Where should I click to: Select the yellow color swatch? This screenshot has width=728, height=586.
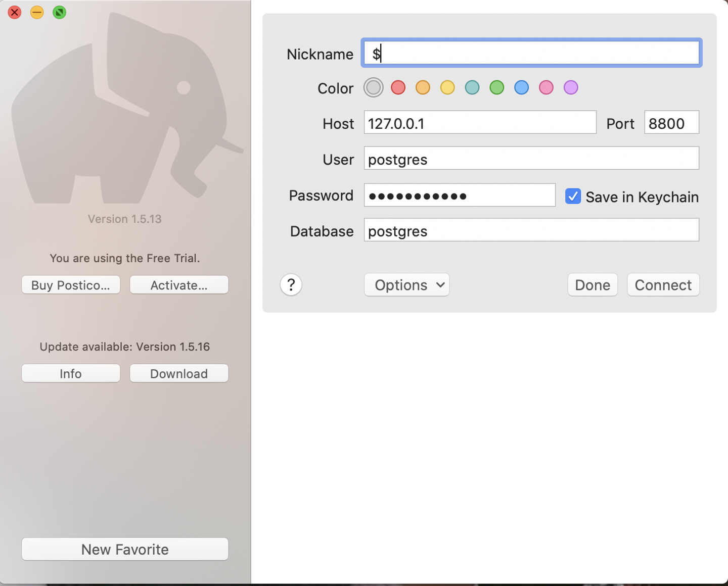coord(447,87)
